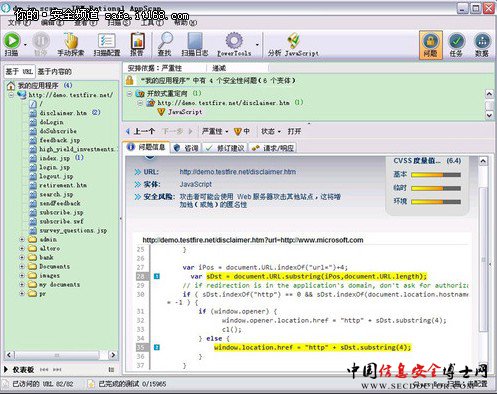Viewport: 497px width, 394px height.
Task: Switch to Tasks view checkmark button
Action: 456,45
